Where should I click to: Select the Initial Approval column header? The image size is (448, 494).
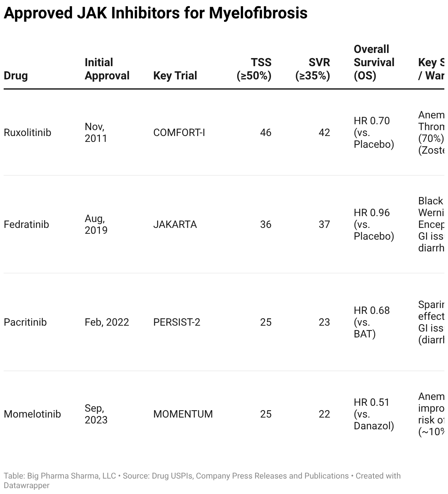click(107, 69)
